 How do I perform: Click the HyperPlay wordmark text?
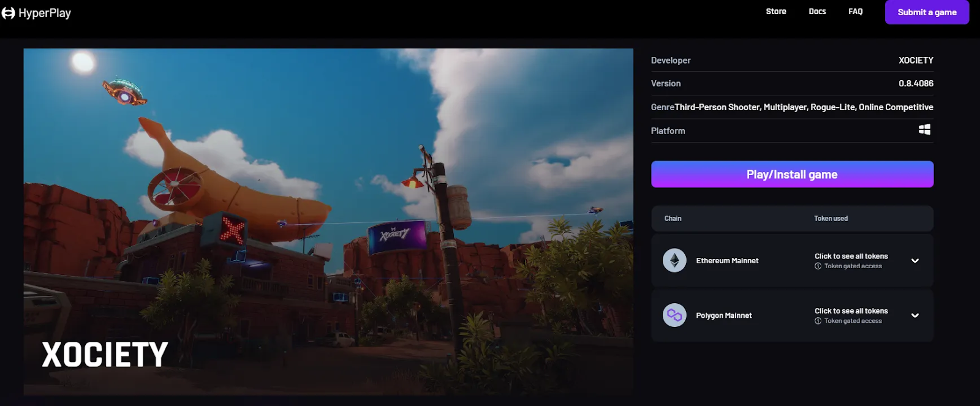[x=45, y=13]
